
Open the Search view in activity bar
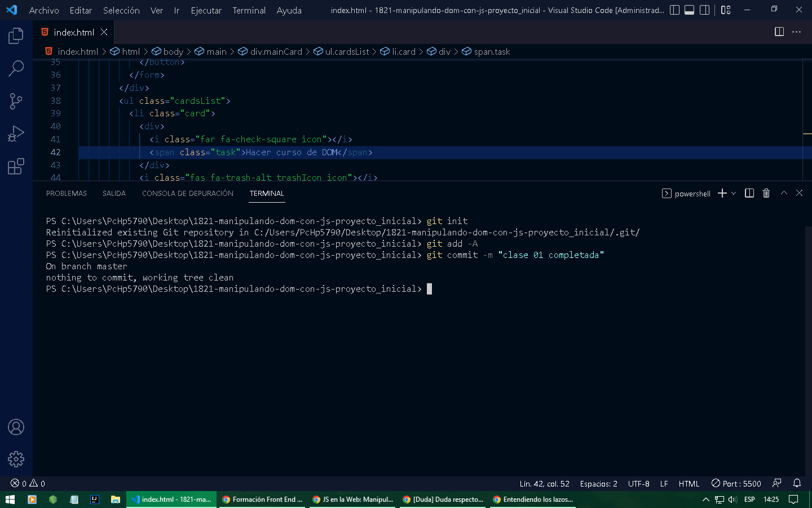[x=16, y=68]
